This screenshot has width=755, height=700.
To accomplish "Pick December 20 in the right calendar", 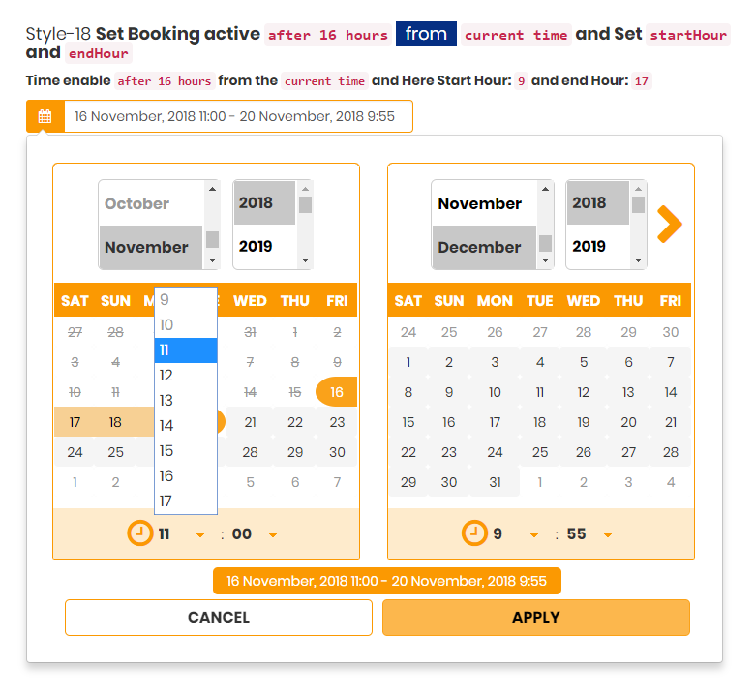I will click(628, 422).
